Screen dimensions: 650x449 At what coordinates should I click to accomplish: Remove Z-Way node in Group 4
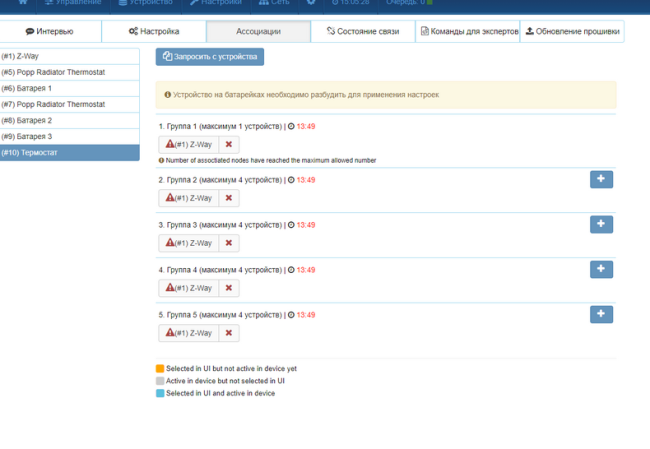click(x=228, y=288)
